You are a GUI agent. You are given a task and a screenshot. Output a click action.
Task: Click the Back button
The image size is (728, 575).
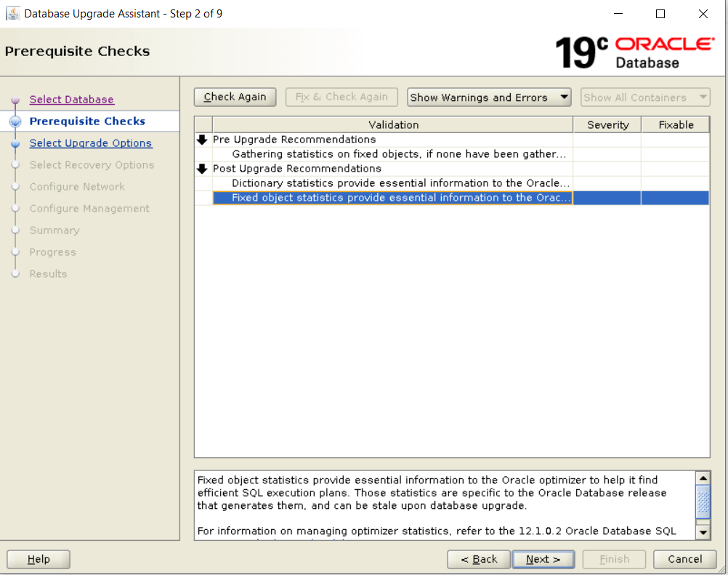[x=479, y=559]
